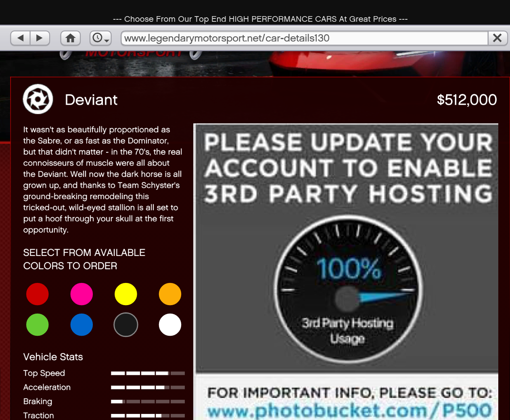Click the 'Top Speed' label
The image size is (510, 420).
(x=44, y=373)
